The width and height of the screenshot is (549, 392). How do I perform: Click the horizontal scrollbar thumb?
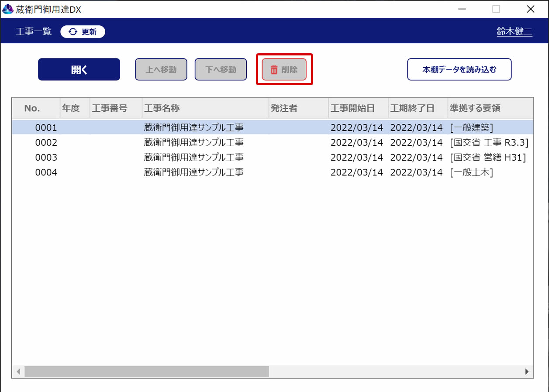point(146,371)
